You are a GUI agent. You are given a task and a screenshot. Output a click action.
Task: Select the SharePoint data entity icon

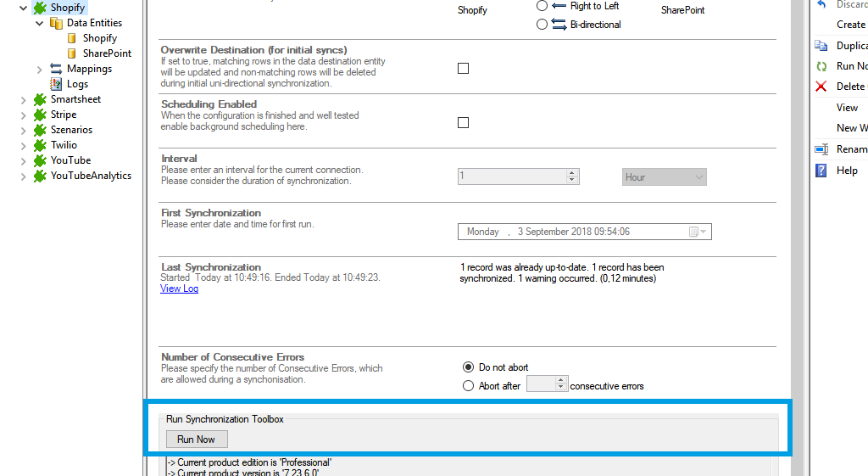pyautogui.click(x=72, y=53)
